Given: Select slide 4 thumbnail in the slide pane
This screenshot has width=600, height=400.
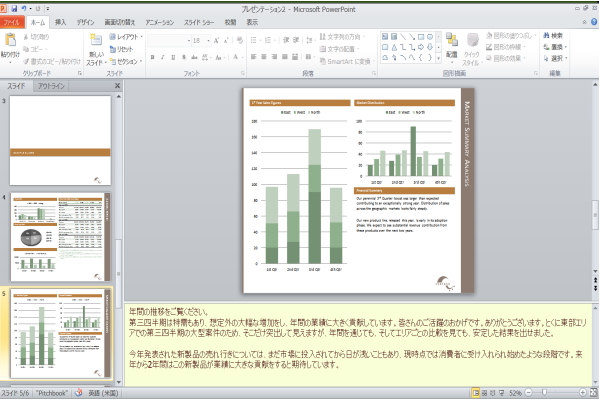Looking at the screenshot, I should 60,237.
